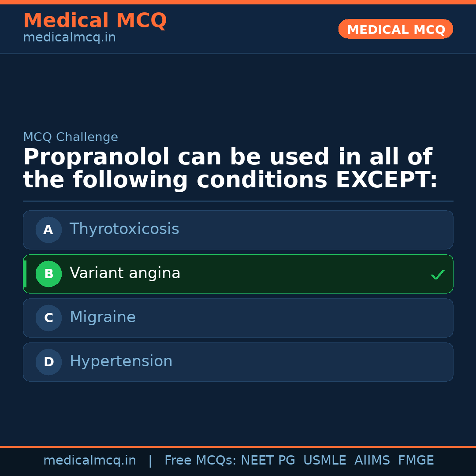Click the MCQ Challenge label
The width and height of the screenshot is (476, 476).
click(71, 137)
